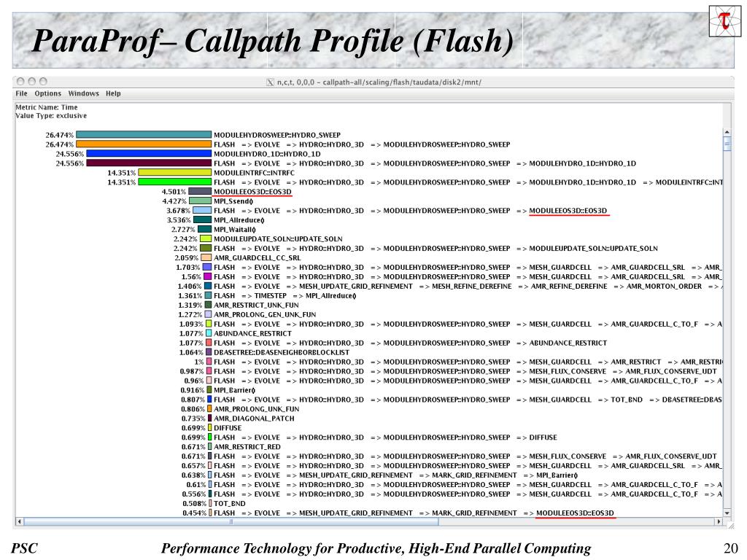This screenshot has width=747, height=560.
Task: Select MODULEINTRFC::INTRFC row label
Action: coord(254,173)
